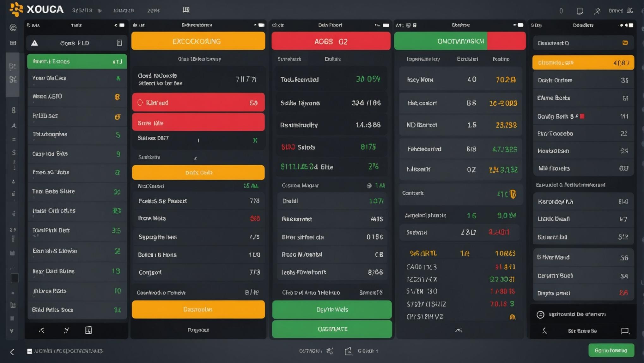644x363 pixels.
Task: Click small circle icon in Cestran Migunr row
Action: pos(369,186)
